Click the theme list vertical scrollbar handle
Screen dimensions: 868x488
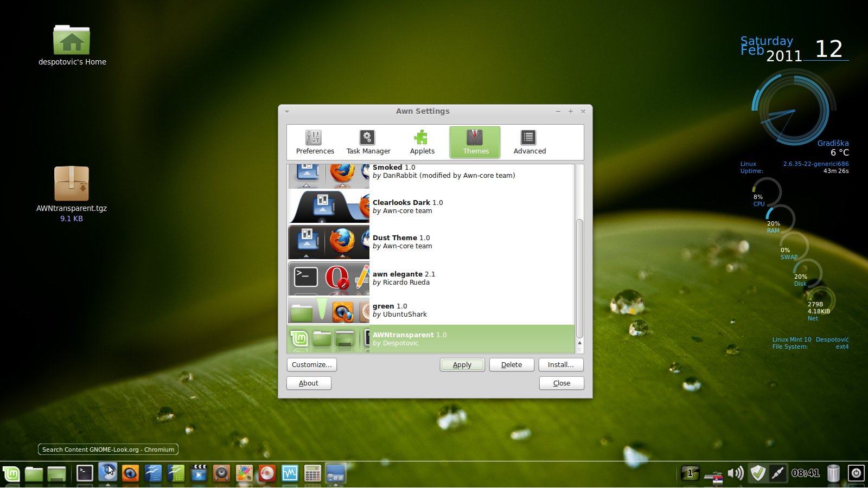point(579,278)
